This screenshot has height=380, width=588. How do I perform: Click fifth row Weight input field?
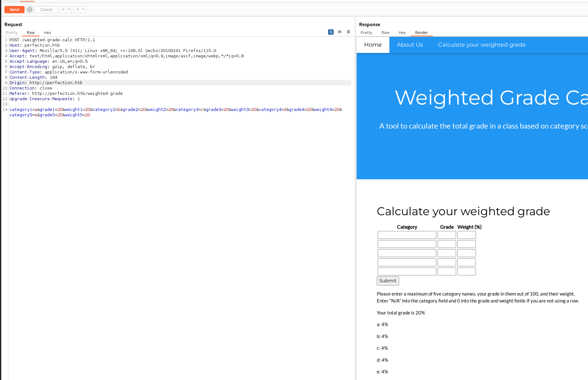point(466,272)
